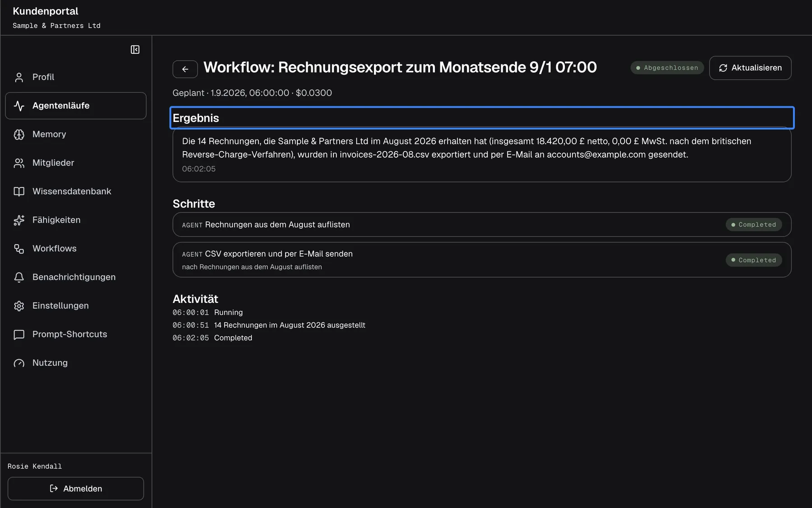Click the user name Rosie Kendall

[35, 466]
